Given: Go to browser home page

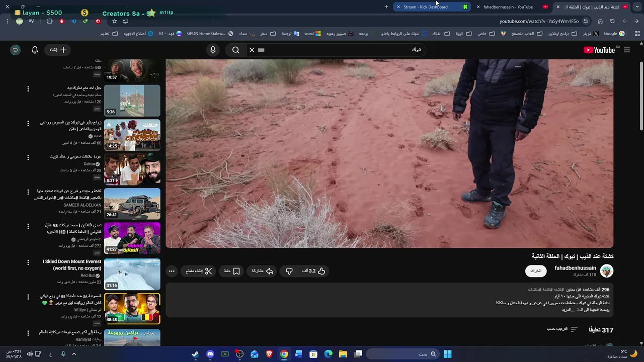Looking at the screenshot, I should point(600,21).
